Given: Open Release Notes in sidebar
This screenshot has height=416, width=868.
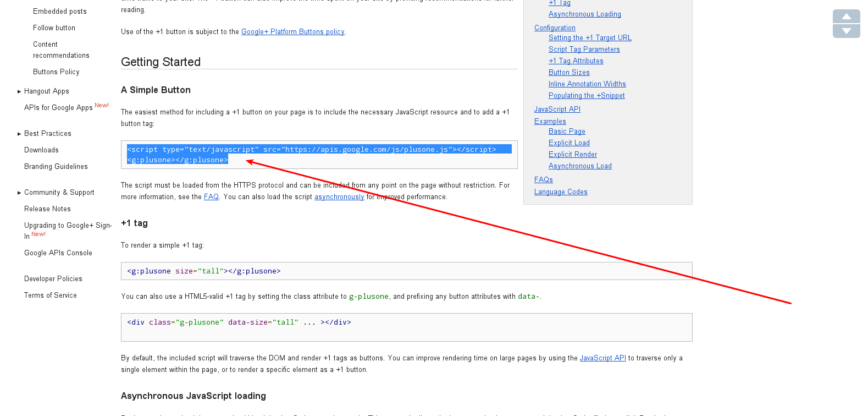Looking at the screenshot, I should 47,209.
